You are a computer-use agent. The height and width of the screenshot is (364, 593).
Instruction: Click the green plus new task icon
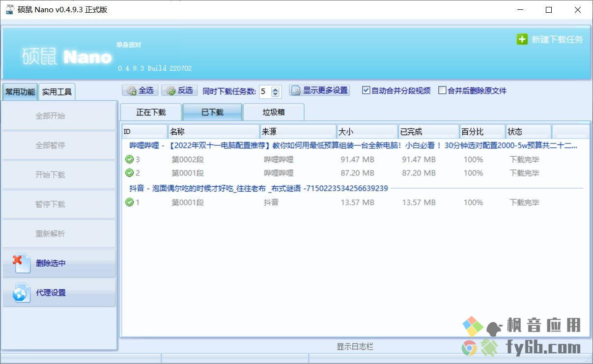tap(522, 39)
